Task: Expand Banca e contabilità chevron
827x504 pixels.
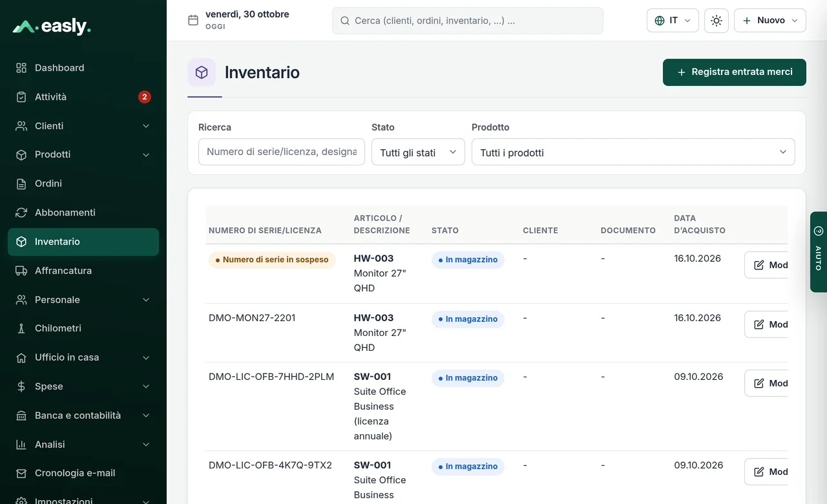Action: click(x=146, y=415)
